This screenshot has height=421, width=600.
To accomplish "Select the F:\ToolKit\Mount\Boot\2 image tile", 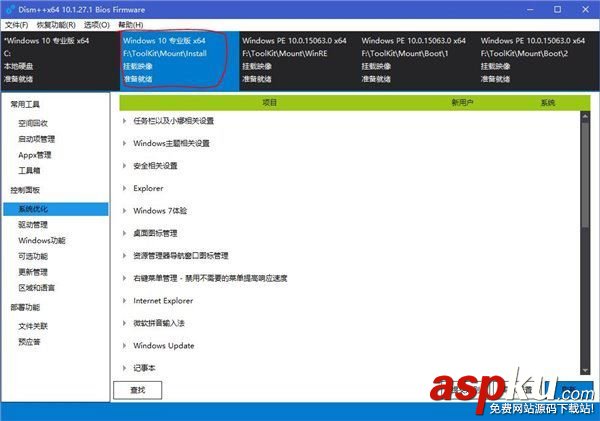I will coord(538,60).
